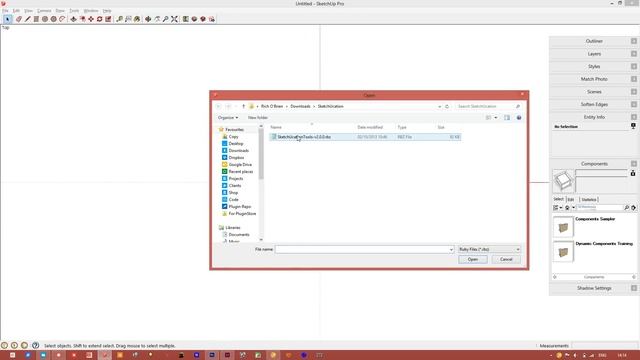
Task: Select the Tape Measure tool
Action: click(x=120, y=19)
